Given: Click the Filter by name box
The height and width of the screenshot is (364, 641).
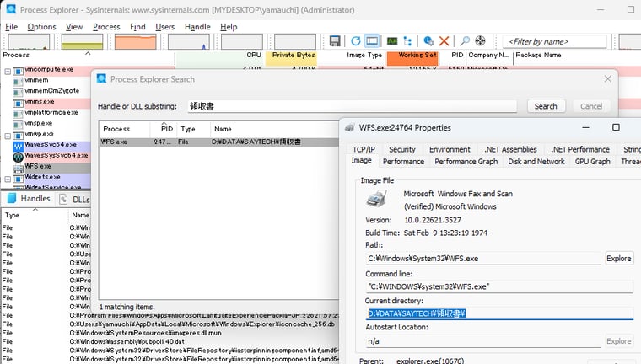Looking at the screenshot, I should click(554, 41).
